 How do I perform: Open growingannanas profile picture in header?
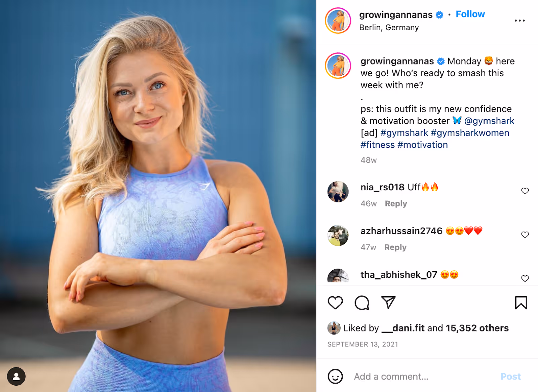tap(338, 21)
